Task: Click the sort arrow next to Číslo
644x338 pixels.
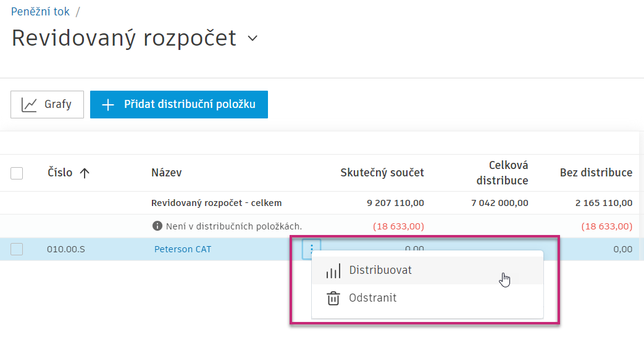Action: [x=85, y=173]
